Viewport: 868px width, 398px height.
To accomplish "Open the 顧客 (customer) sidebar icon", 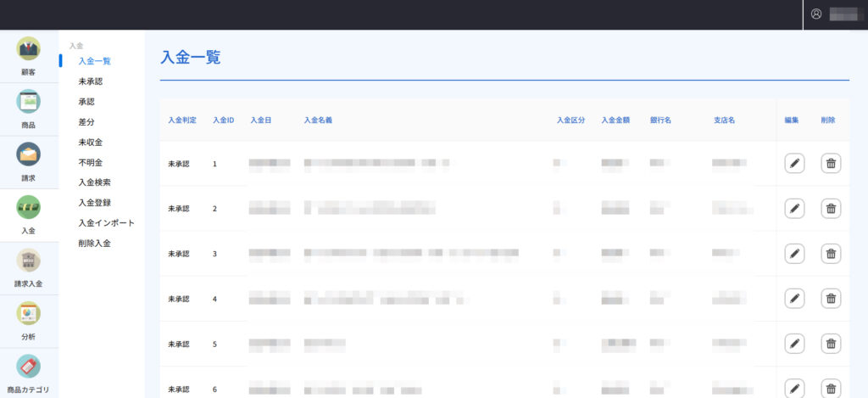I will (x=29, y=50).
